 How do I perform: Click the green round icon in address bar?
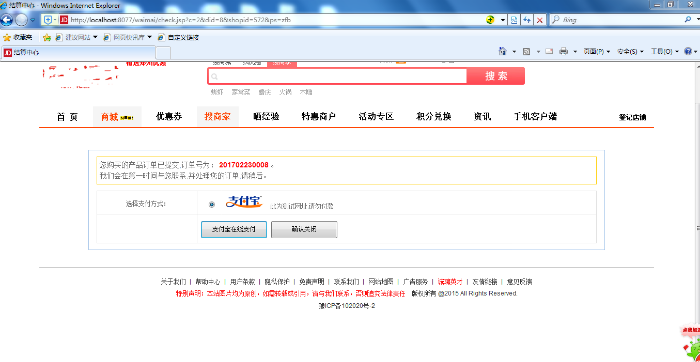click(490, 20)
